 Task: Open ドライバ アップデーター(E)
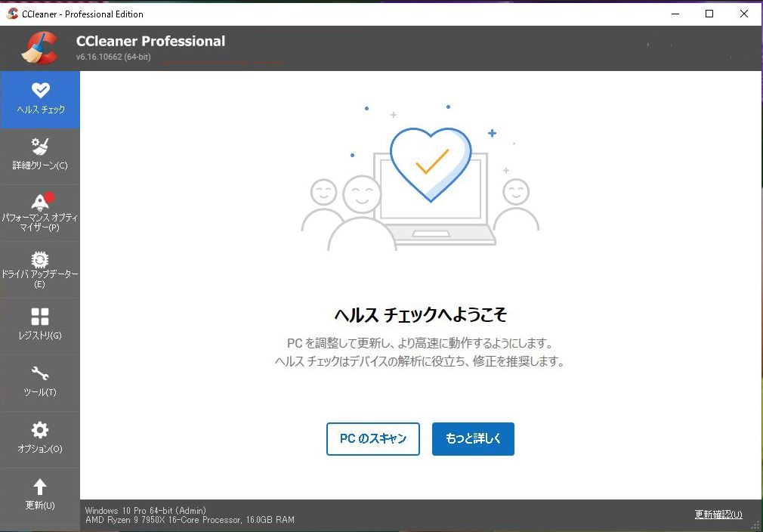[40, 270]
